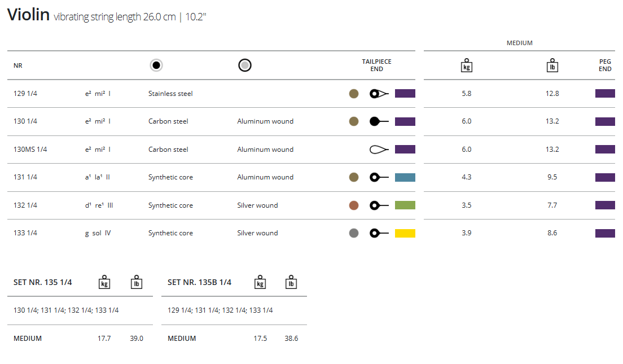
Task: Click the lb weight icon under MEDIUM header
Action: (552, 65)
